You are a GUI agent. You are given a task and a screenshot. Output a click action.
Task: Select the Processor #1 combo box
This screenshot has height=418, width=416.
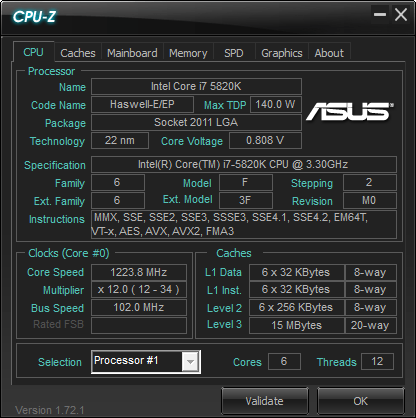click(146, 362)
